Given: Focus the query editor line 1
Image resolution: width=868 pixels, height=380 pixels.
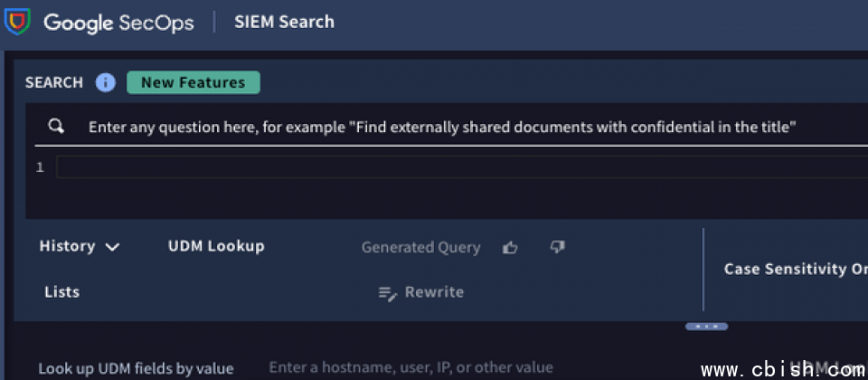Looking at the screenshot, I should [462, 166].
